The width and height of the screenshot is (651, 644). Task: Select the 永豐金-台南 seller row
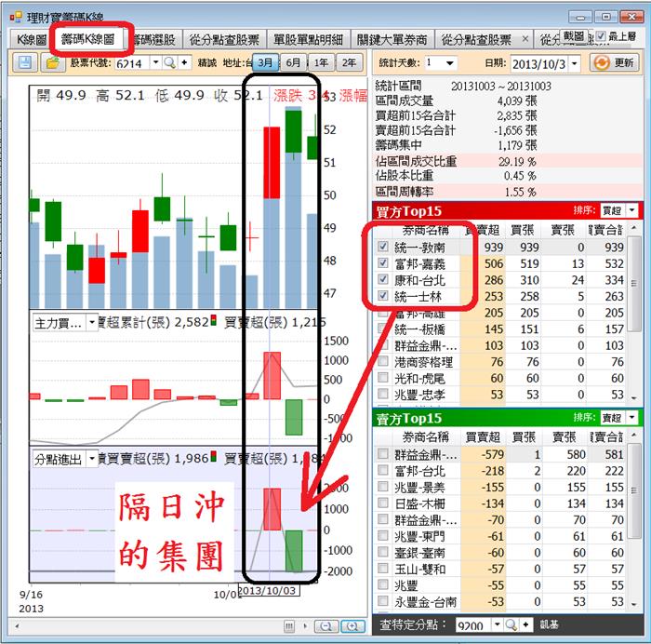500,601
